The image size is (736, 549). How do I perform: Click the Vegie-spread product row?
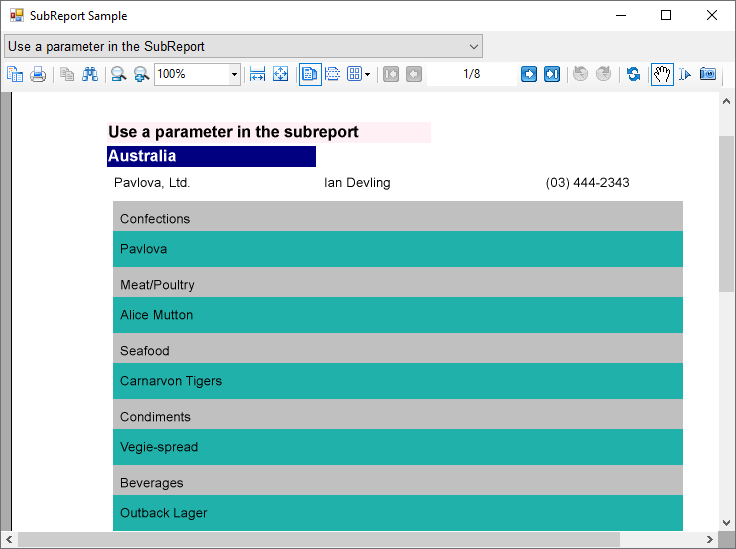pos(398,447)
